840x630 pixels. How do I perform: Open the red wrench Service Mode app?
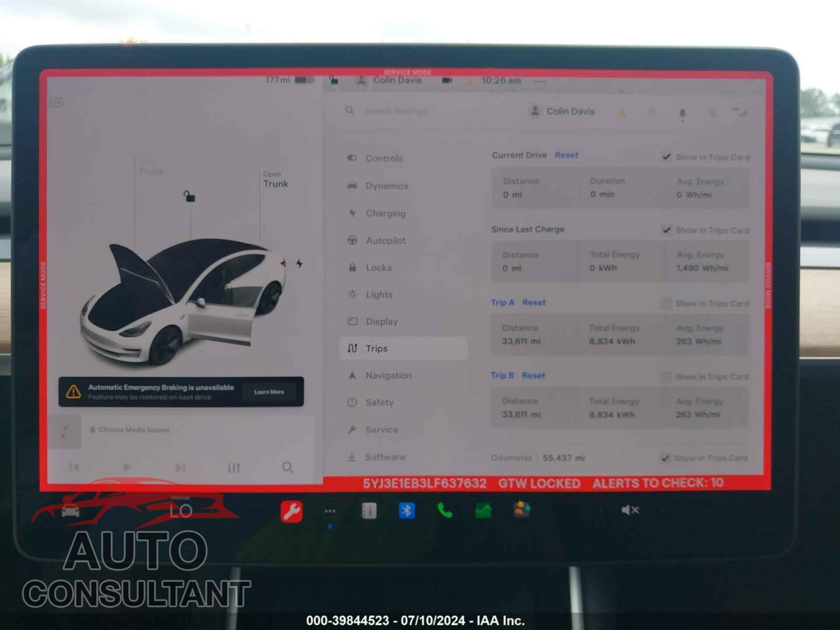[291, 511]
